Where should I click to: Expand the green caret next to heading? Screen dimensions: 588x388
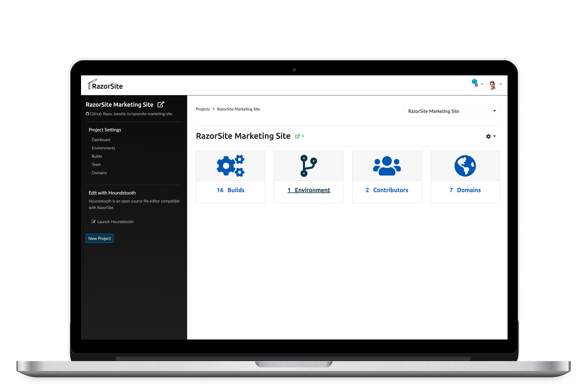[303, 136]
